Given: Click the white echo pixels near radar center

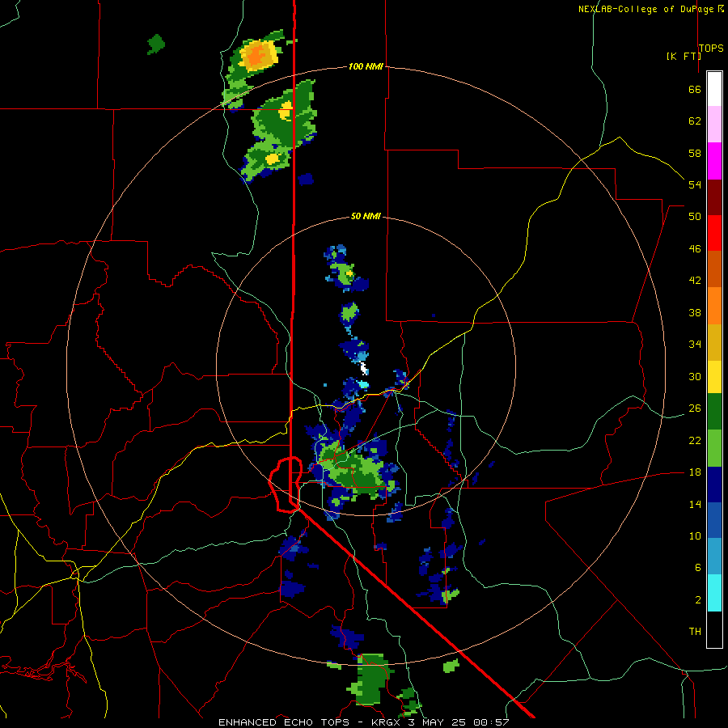Looking at the screenshot, I should [365, 369].
